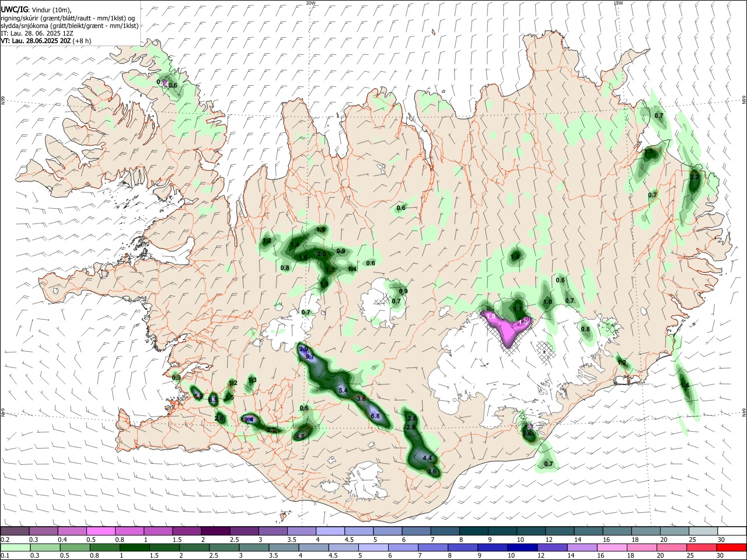747x560 pixels.
Task: Click the '15W' longitude label
Action: 618,3
